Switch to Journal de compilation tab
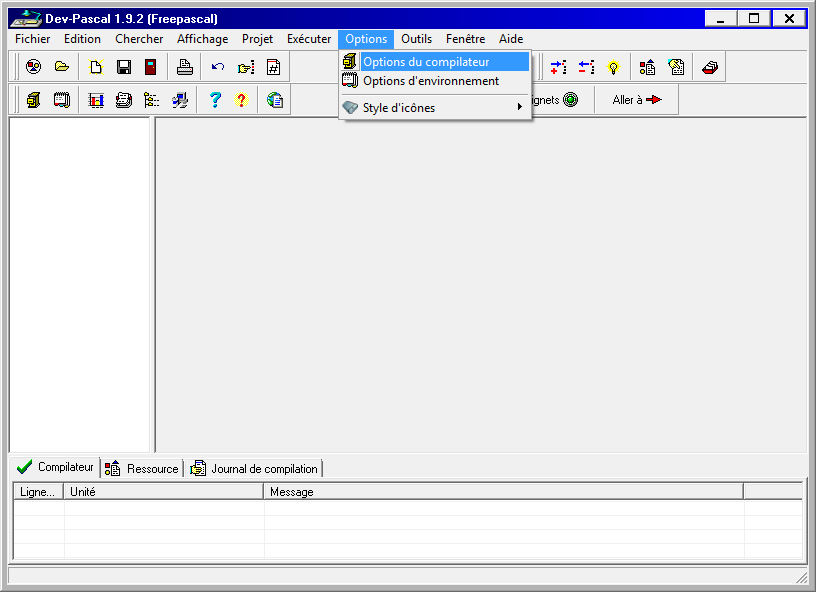 point(255,468)
